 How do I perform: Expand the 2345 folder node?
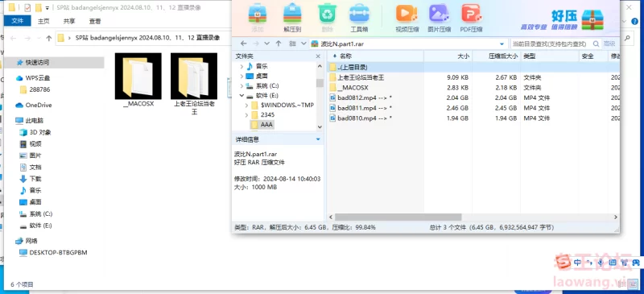[x=247, y=114]
